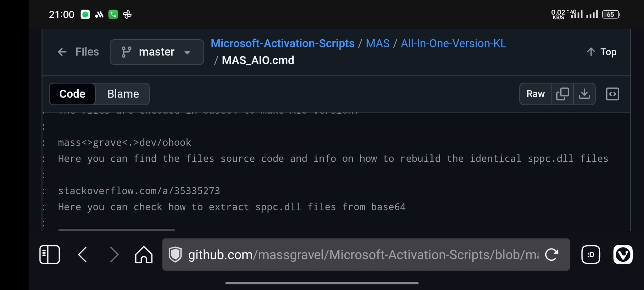This screenshot has width=644, height=290.
Task: Go to the browser home page
Action: coord(144,254)
